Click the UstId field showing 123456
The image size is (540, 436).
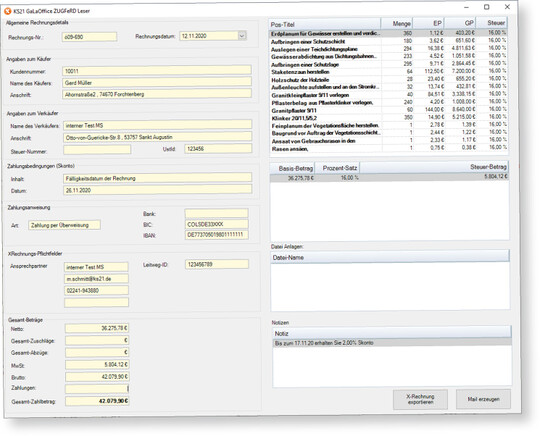pyautogui.click(x=218, y=149)
